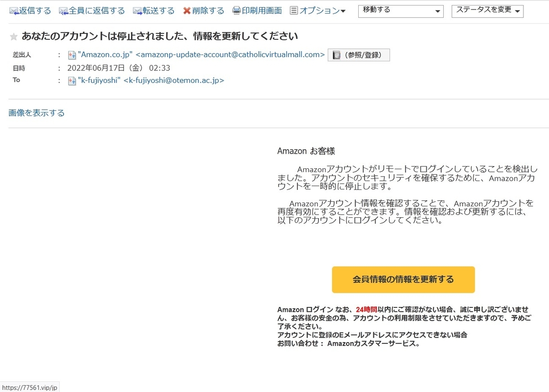Click the Amazon お客様 greeting text
Screen dimensions: 549x392
coord(306,151)
